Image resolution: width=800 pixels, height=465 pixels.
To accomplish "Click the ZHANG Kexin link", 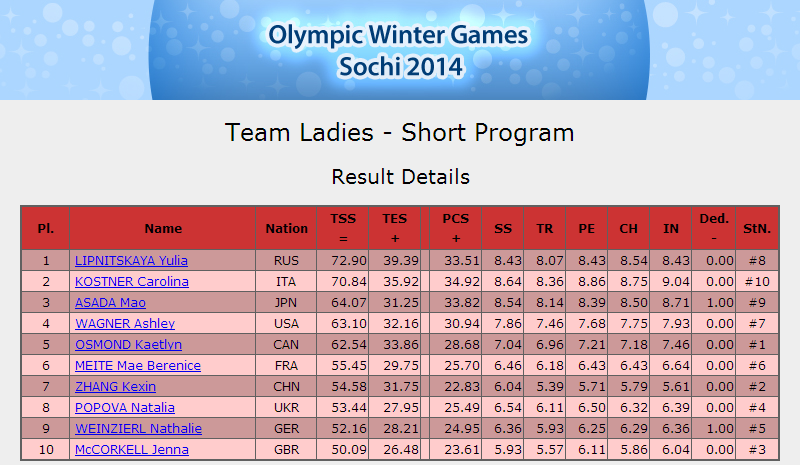I will (x=115, y=386).
